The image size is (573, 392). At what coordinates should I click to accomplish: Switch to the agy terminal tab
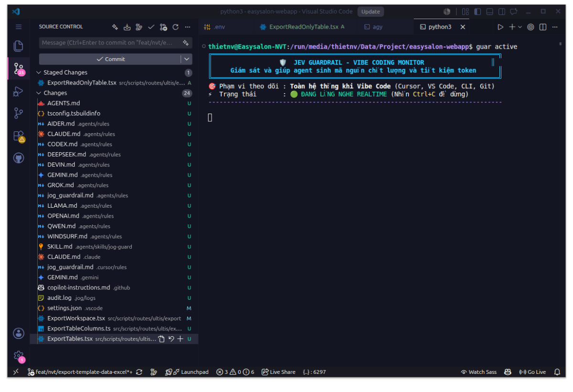point(385,27)
